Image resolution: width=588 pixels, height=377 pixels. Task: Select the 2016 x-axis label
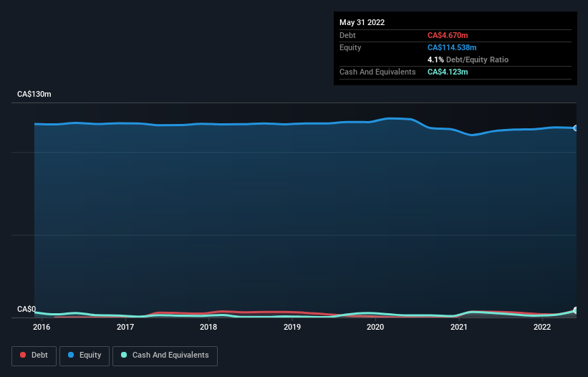coord(42,327)
